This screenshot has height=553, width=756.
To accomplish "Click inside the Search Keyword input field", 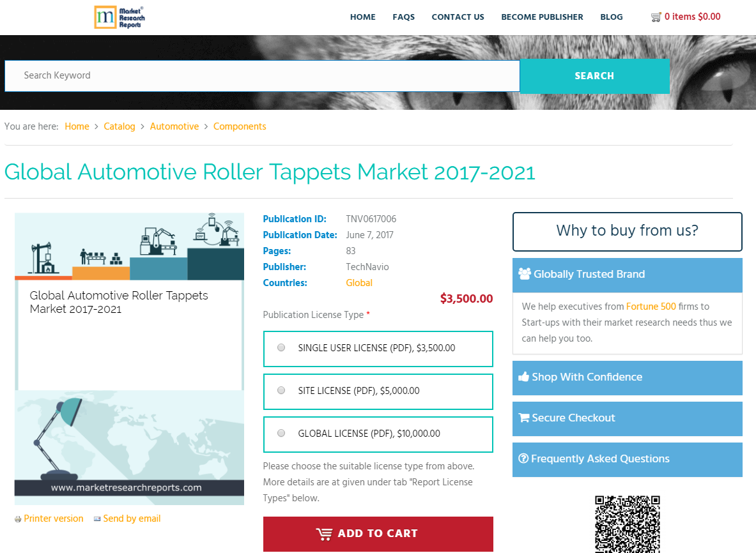I will (x=256, y=75).
